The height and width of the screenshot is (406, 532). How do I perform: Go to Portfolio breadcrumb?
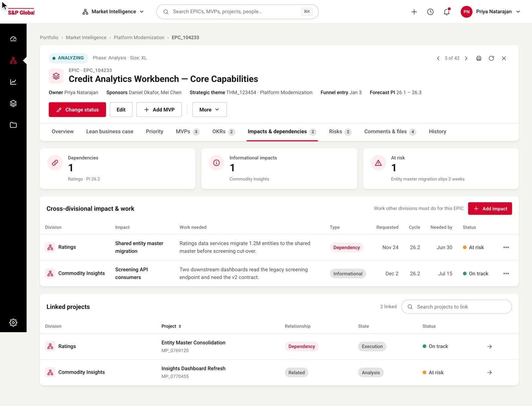click(x=49, y=38)
